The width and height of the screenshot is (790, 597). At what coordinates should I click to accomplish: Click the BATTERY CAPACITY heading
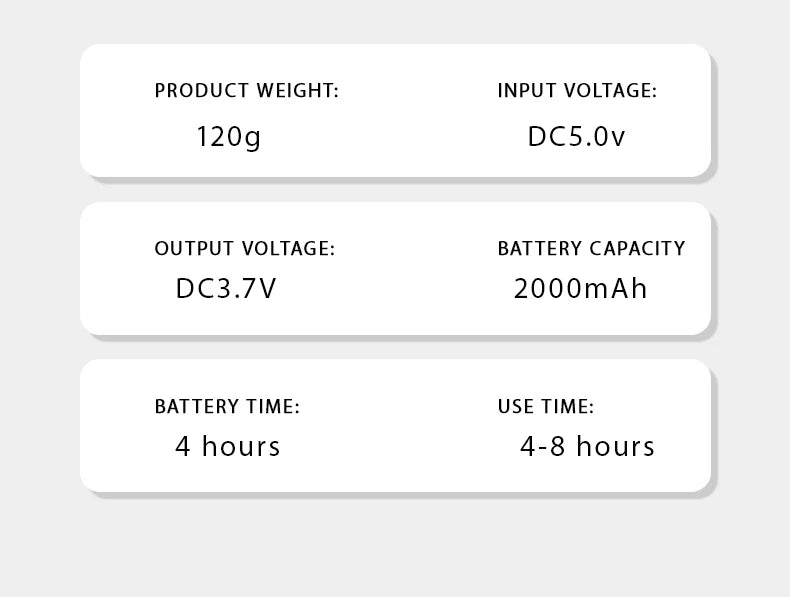pos(591,248)
